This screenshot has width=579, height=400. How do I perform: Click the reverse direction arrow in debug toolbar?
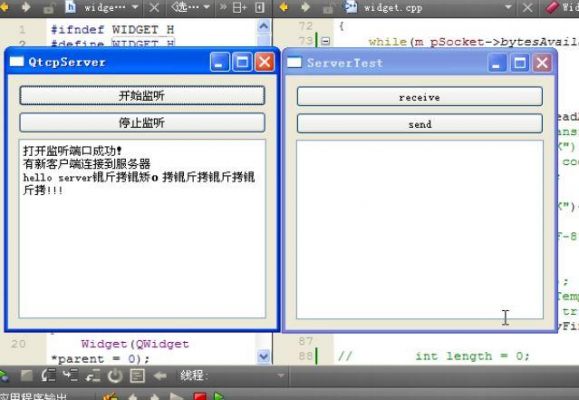point(160,376)
